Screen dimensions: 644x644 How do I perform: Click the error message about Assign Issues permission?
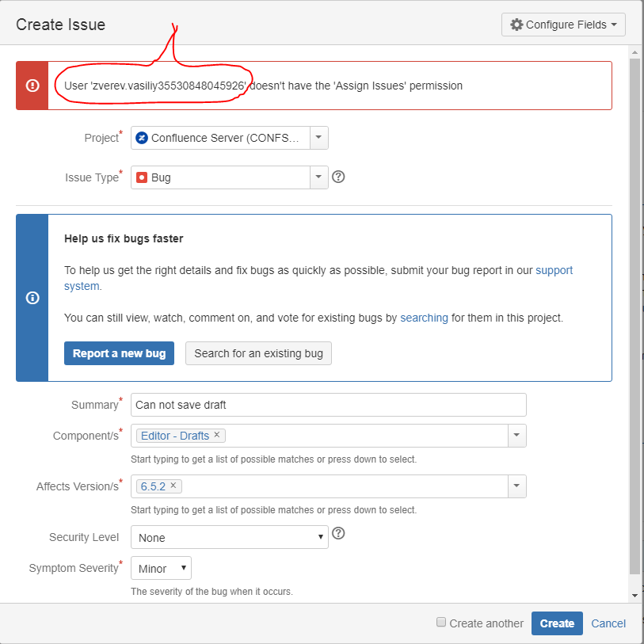[263, 86]
